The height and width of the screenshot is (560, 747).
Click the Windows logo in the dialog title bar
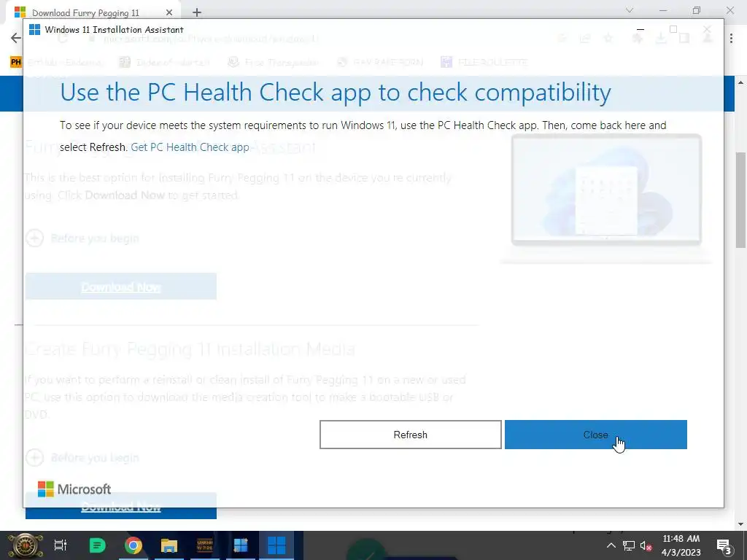pyautogui.click(x=35, y=29)
